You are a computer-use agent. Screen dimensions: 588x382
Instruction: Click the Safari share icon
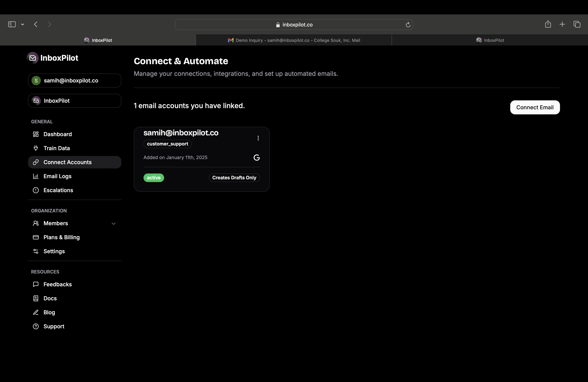pyautogui.click(x=548, y=24)
